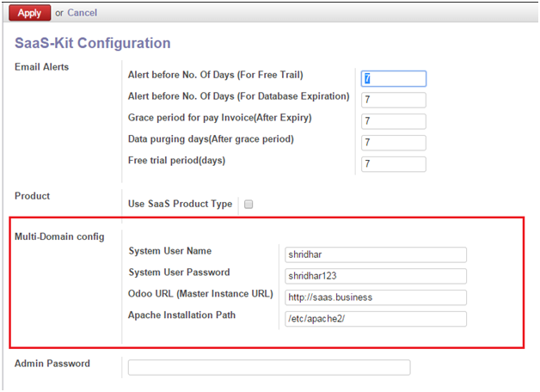
Task: Edit System User Name field
Action: [x=376, y=254]
